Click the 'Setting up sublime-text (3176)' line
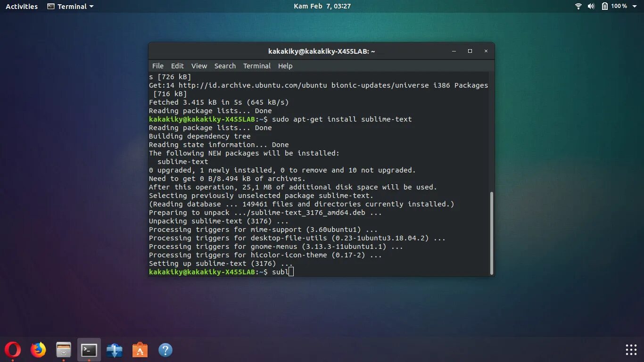 pos(221,263)
